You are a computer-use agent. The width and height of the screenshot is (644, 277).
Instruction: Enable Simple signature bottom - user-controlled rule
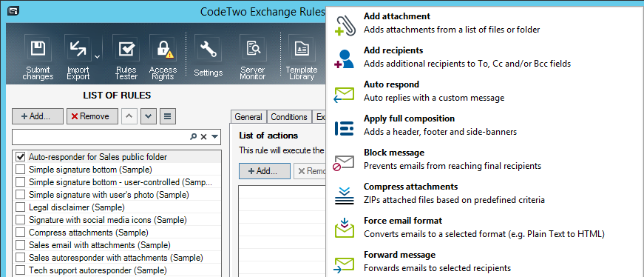[20, 182]
